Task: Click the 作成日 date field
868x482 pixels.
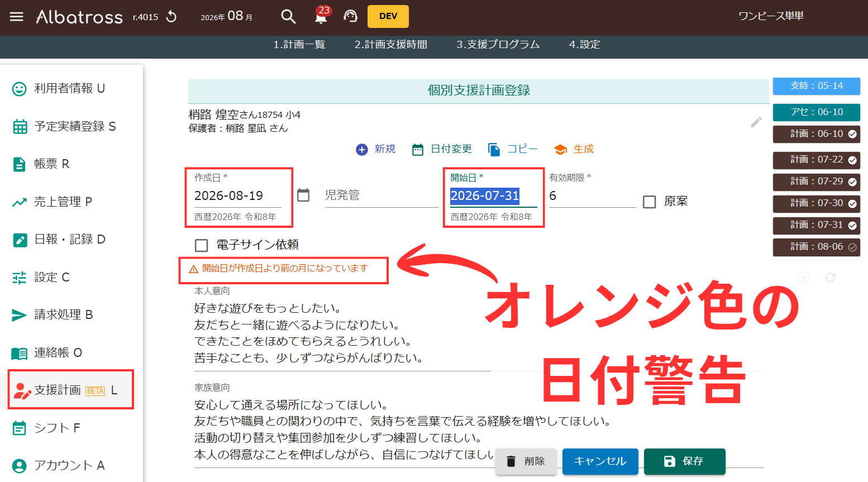Action: tap(238, 196)
